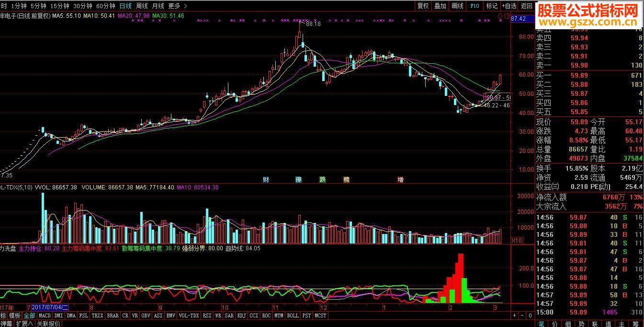
Task: Select the MTM indicator
Action: tap(279, 315)
